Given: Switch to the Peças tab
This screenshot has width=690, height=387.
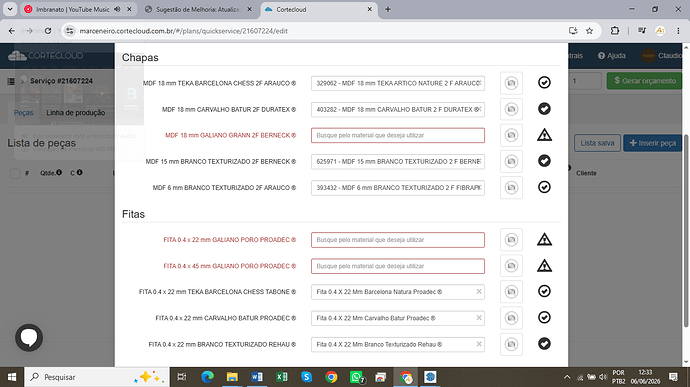Looking at the screenshot, I should 23,113.
